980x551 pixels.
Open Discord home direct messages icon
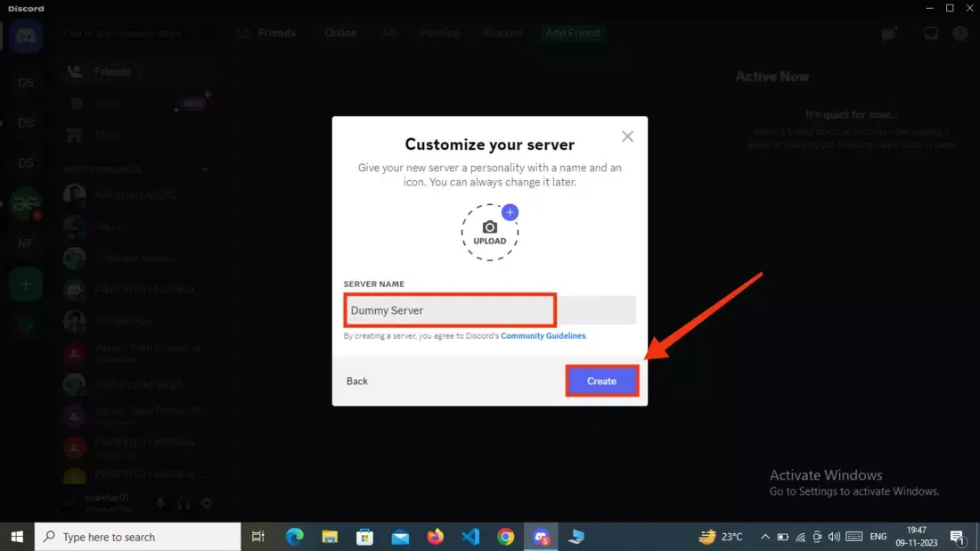26,36
